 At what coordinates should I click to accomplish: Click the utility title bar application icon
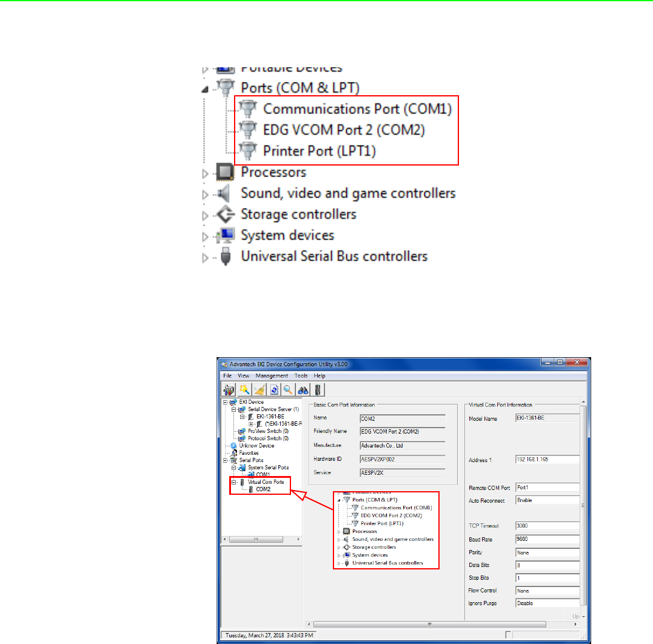click(x=224, y=364)
